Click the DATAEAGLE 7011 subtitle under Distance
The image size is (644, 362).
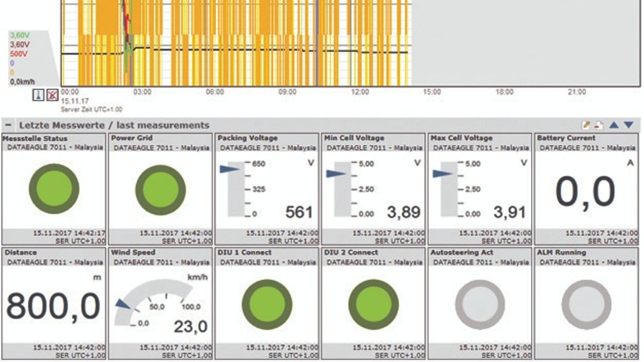(x=55, y=262)
